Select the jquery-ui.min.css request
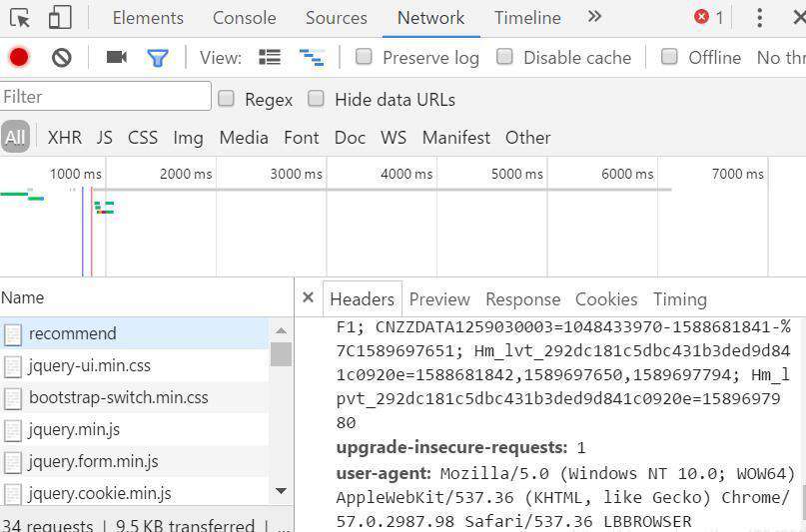This screenshot has height=532, width=806. click(x=134, y=365)
